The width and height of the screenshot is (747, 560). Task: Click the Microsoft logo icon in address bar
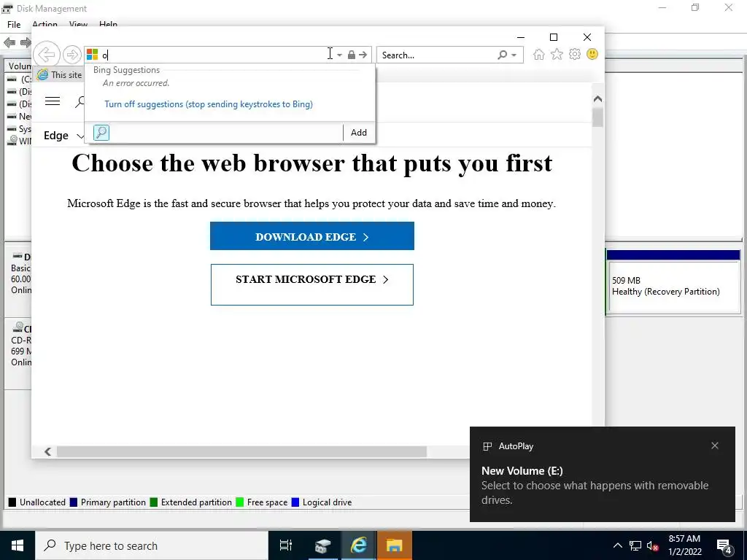pyautogui.click(x=93, y=55)
